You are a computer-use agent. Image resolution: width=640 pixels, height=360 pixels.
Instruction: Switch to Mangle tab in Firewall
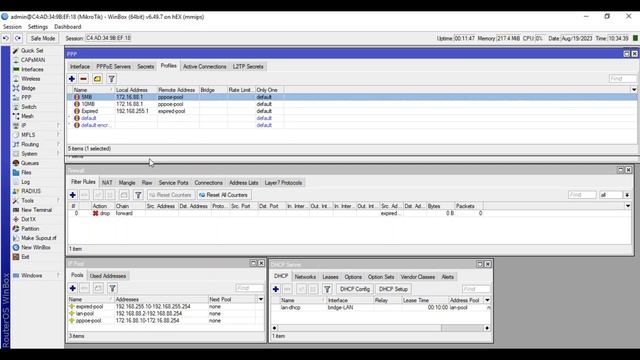pos(127,183)
